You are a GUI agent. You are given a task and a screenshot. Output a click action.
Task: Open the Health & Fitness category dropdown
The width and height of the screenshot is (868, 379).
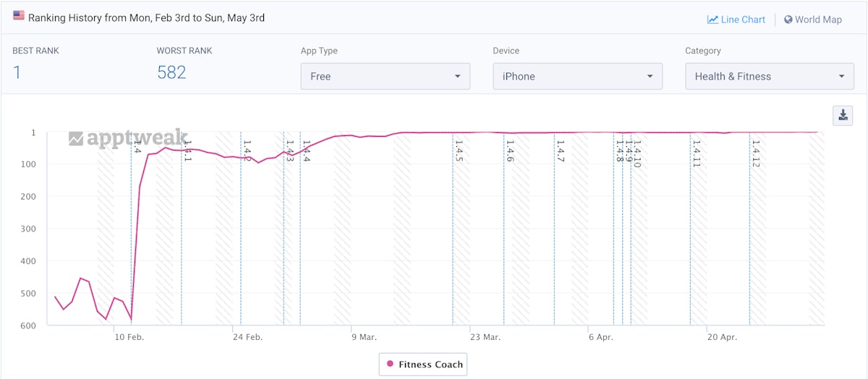(770, 76)
